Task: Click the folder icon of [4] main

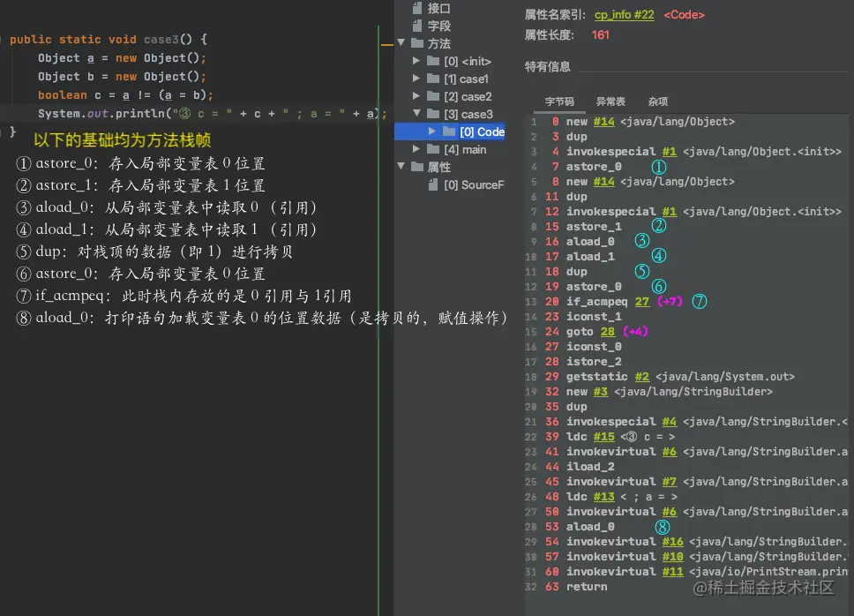Action: pos(431,149)
